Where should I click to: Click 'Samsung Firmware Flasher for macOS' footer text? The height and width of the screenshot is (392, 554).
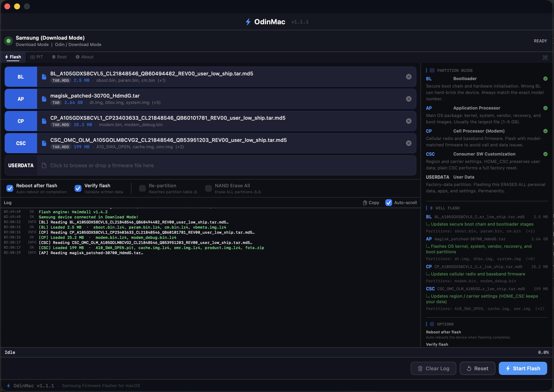101,386
